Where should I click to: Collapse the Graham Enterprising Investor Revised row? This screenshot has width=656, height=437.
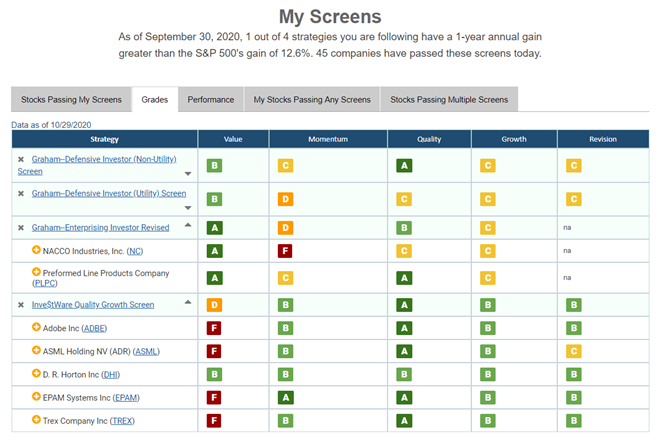(188, 225)
